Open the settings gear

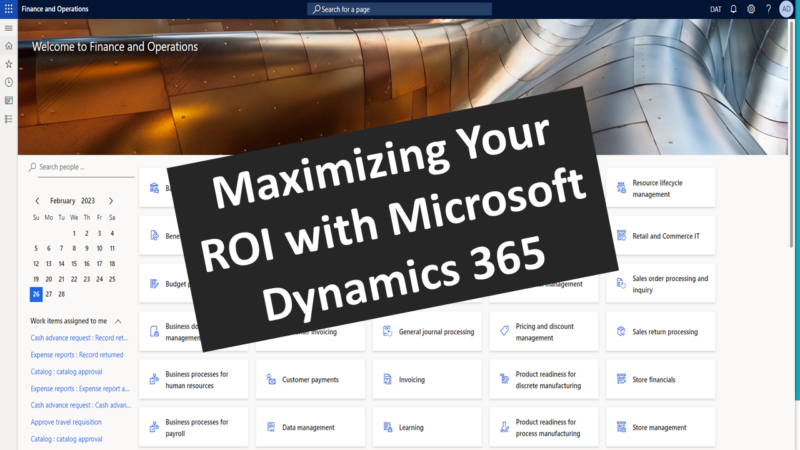coord(751,9)
